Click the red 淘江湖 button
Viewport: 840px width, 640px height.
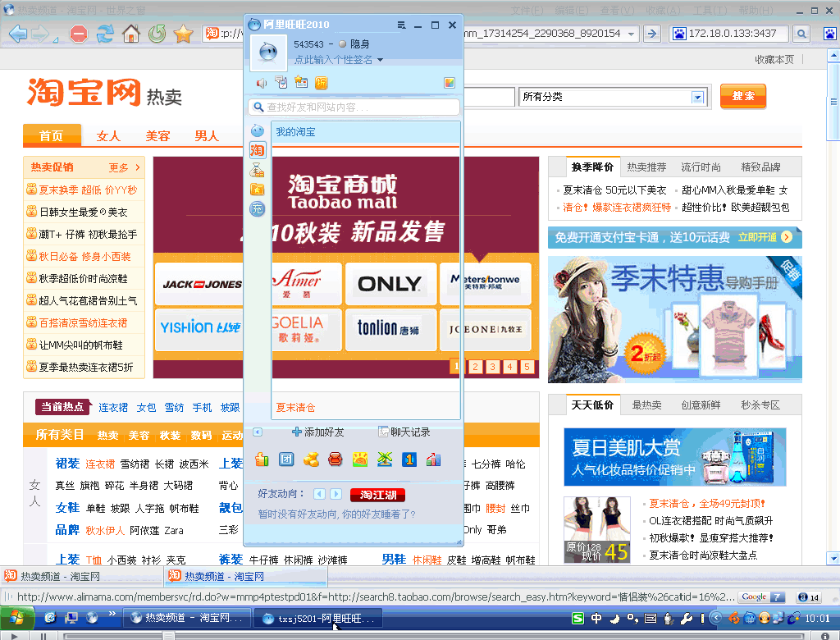(377, 495)
